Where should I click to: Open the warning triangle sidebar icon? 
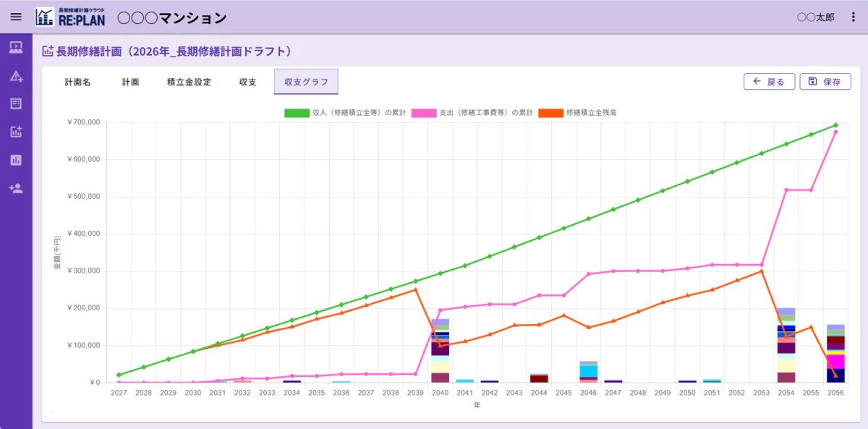pos(16,76)
